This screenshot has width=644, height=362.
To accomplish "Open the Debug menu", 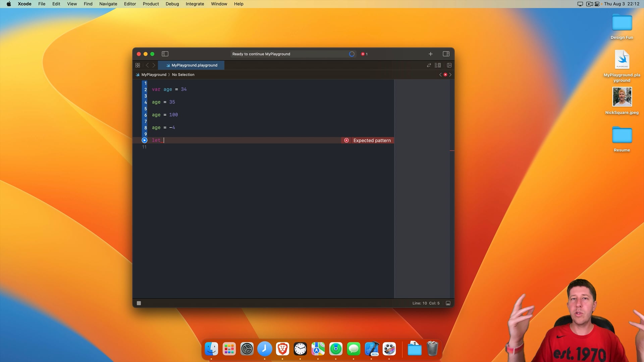I will click(x=172, y=4).
